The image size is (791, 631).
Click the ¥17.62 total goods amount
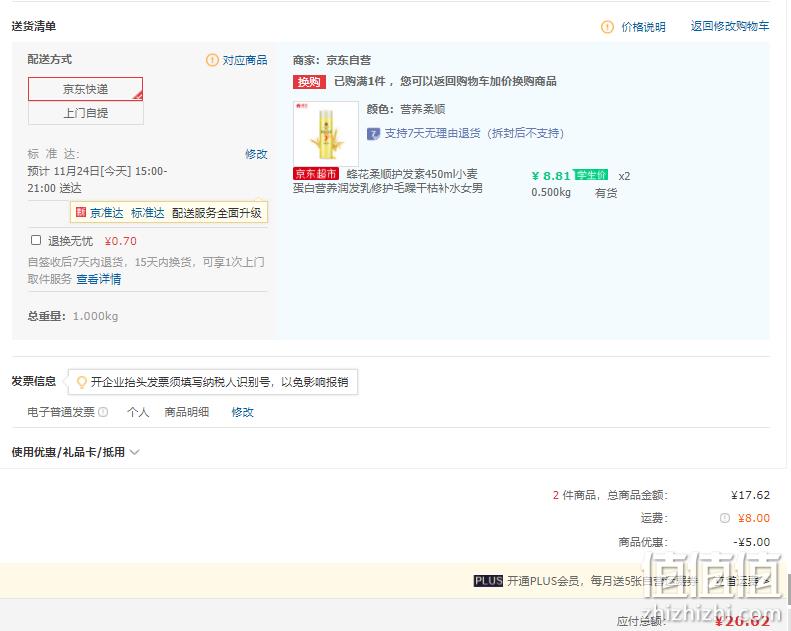(x=751, y=495)
